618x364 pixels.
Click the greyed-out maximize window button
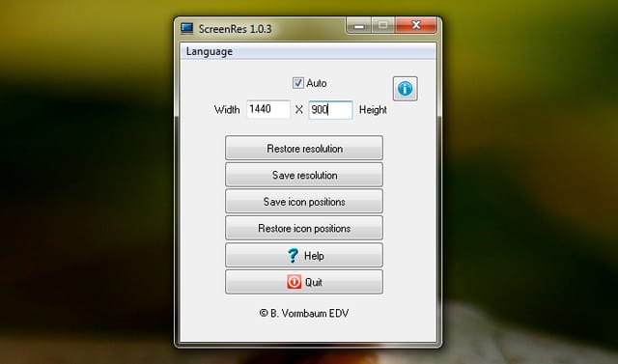(x=382, y=26)
